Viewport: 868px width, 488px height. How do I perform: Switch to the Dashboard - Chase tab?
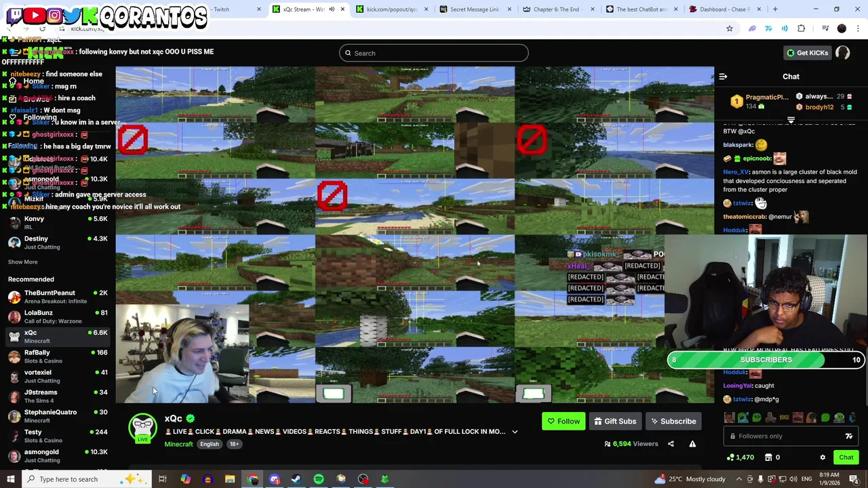coord(725,9)
